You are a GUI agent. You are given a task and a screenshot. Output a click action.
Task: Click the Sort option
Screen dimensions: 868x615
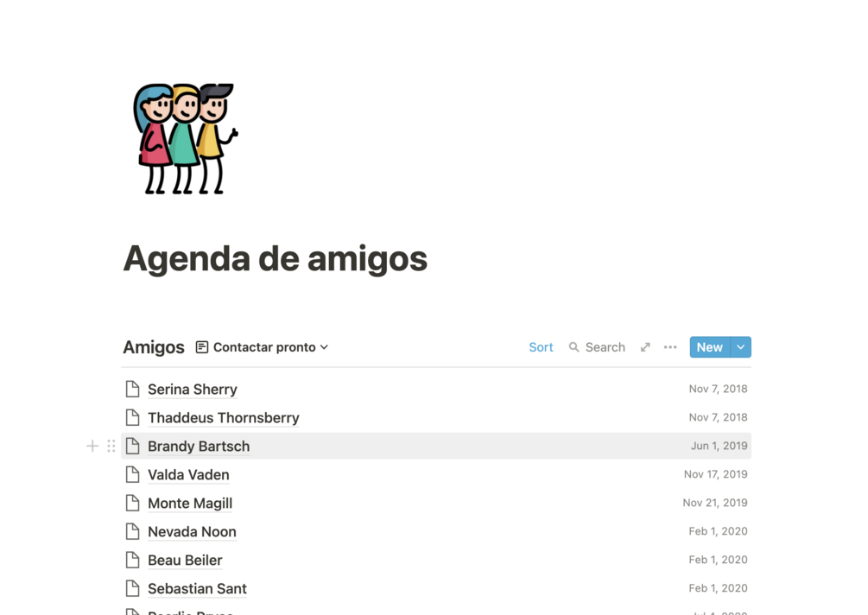(541, 347)
